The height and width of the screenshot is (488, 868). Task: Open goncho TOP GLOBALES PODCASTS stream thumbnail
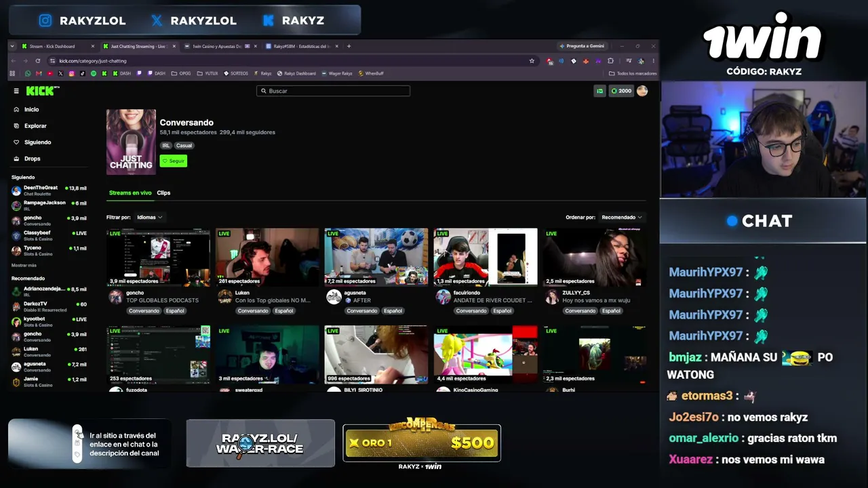[158, 257]
